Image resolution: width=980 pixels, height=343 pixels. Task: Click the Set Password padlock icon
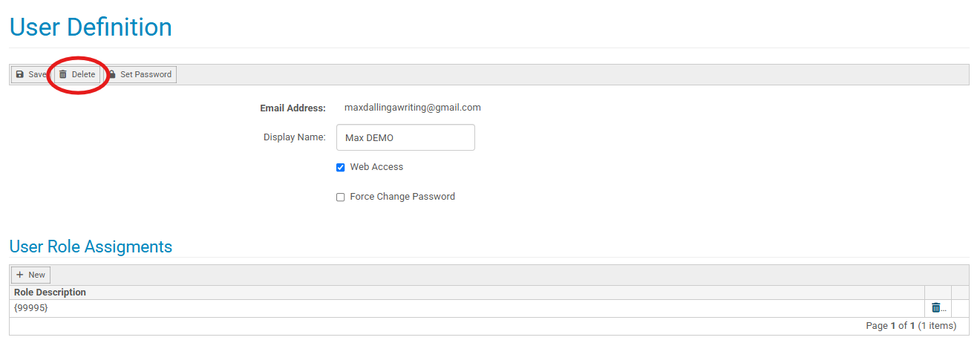pyautogui.click(x=112, y=74)
